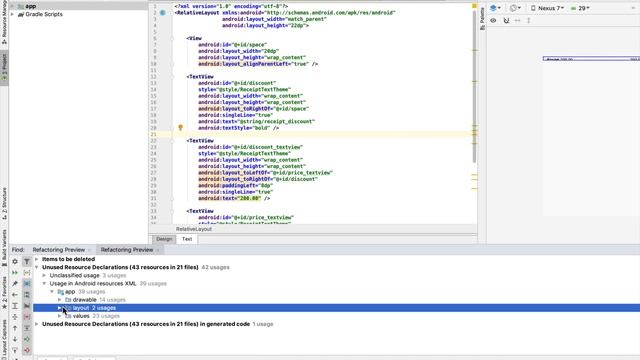Screen dimensions: 640x360
Task: Click the android:text="200.00" code line
Action: point(234,198)
